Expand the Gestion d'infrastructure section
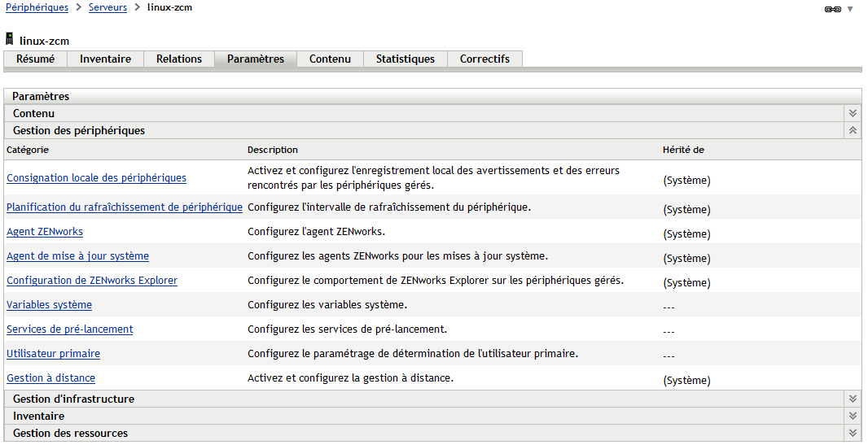This screenshot has width=868, height=445. pos(853,399)
